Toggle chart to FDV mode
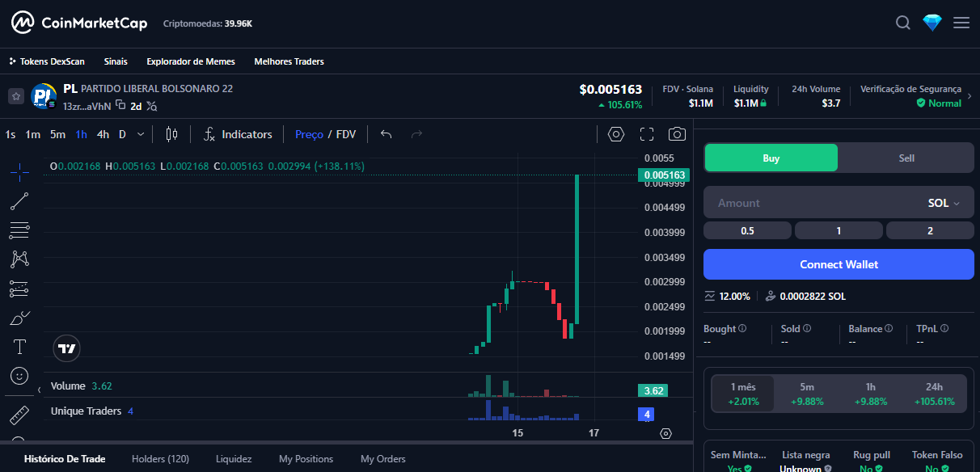Screen dimensions: 980x472 click(x=346, y=134)
